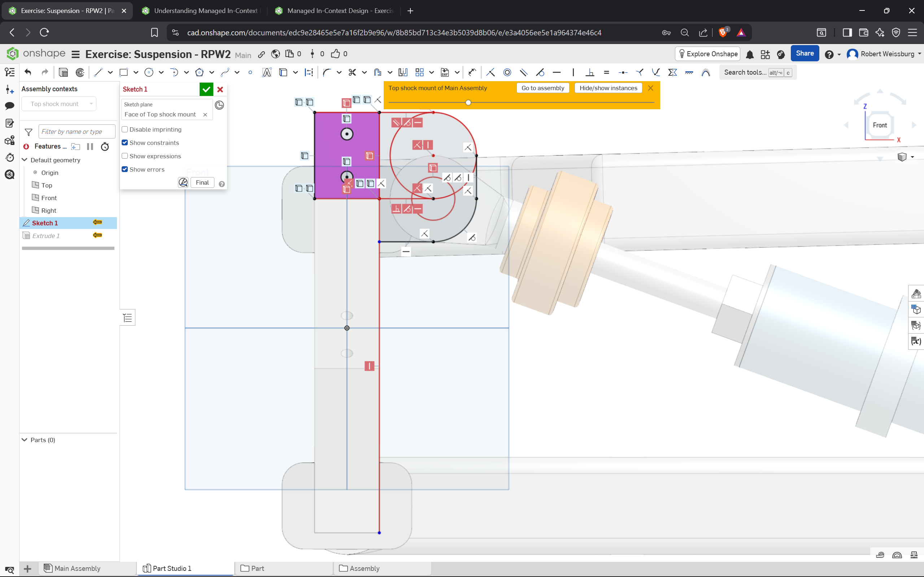Click Go to assembly button
The width and height of the screenshot is (924, 577).
point(542,88)
